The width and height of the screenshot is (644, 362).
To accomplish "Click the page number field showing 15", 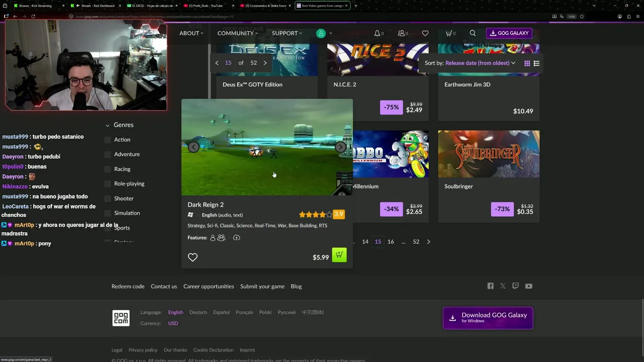I will (228, 63).
